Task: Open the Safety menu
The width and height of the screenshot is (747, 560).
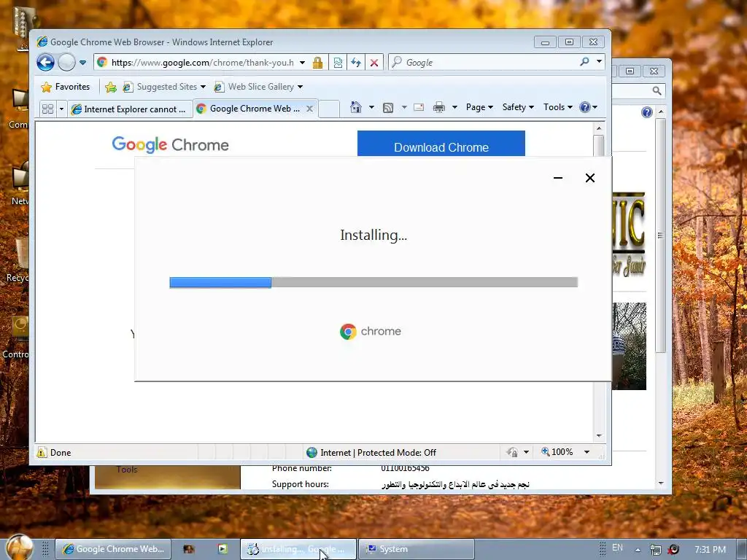Action: [518, 107]
